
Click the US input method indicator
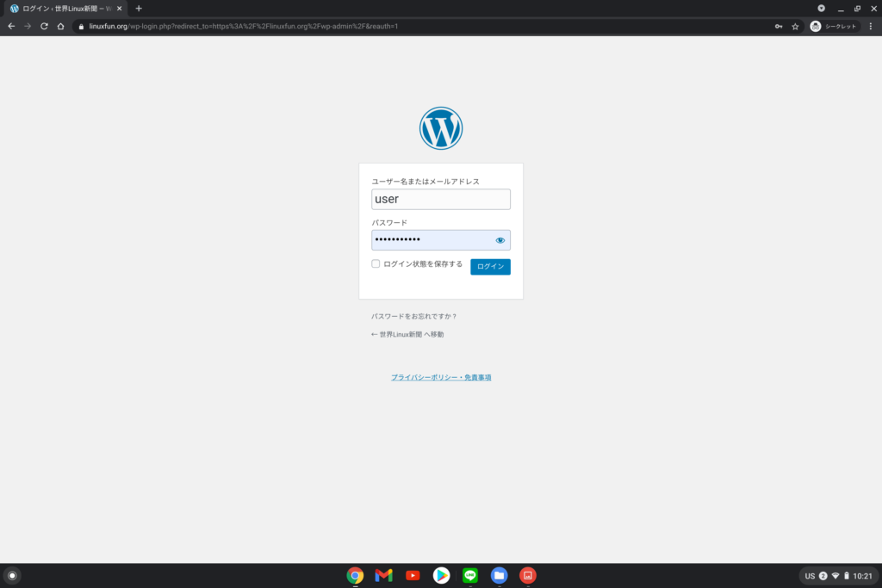pyautogui.click(x=810, y=576)
